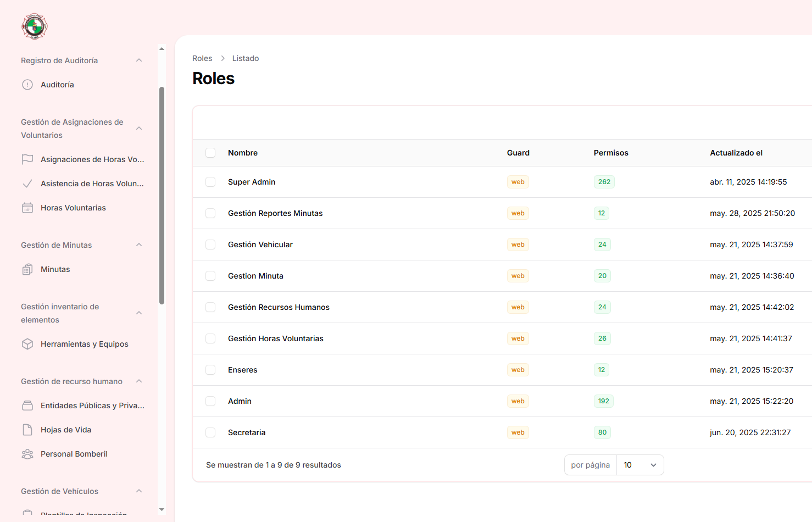Click the flag icon for Asignaciones de Horas

(x=27, y=159)
